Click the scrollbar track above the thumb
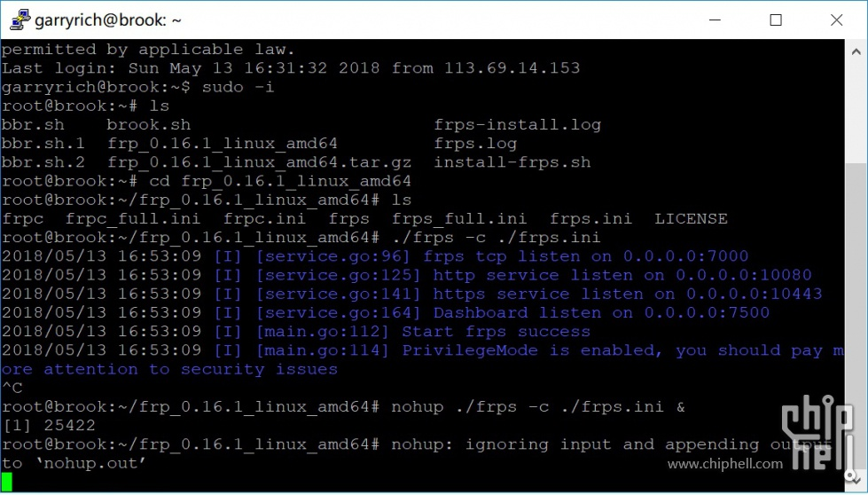 pyautogui.click(x=856, y=106)
